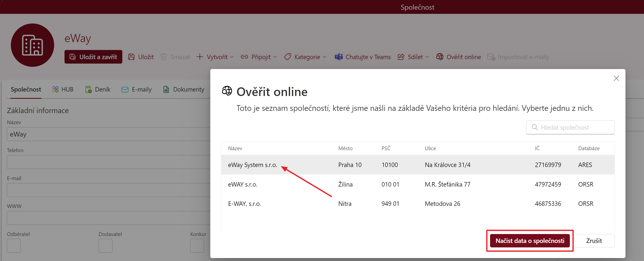This screenshot has width=644, height=261.
Task: Click the Nitra city cell
Action: click(x=345, y=204)
